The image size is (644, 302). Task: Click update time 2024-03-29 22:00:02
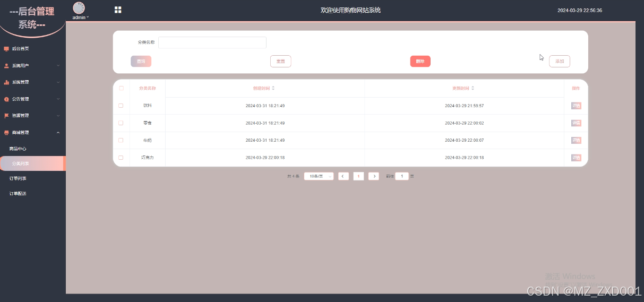[464, 123]
